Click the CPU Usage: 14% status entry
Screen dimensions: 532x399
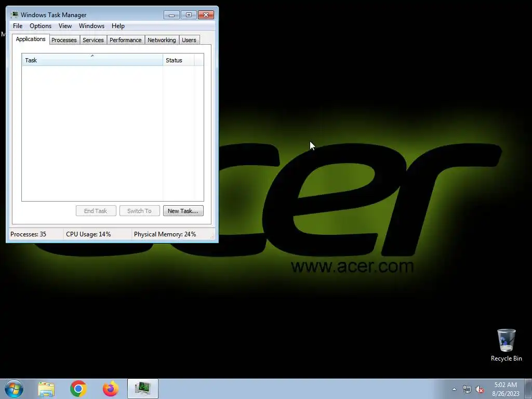[88, 234]
